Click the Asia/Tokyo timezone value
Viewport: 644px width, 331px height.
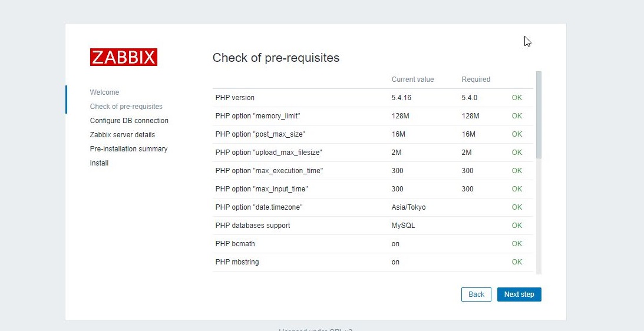tap(409, 207)
